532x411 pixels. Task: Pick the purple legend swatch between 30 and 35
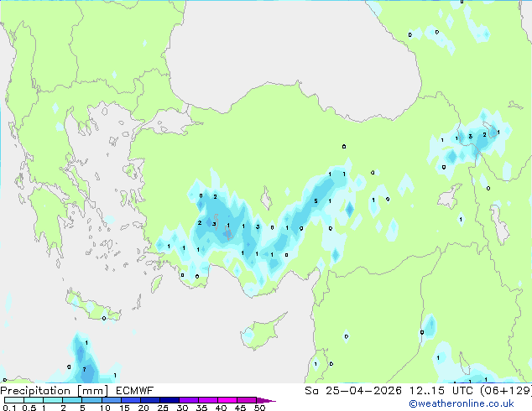pyautogui.click(x=189, y=400)
